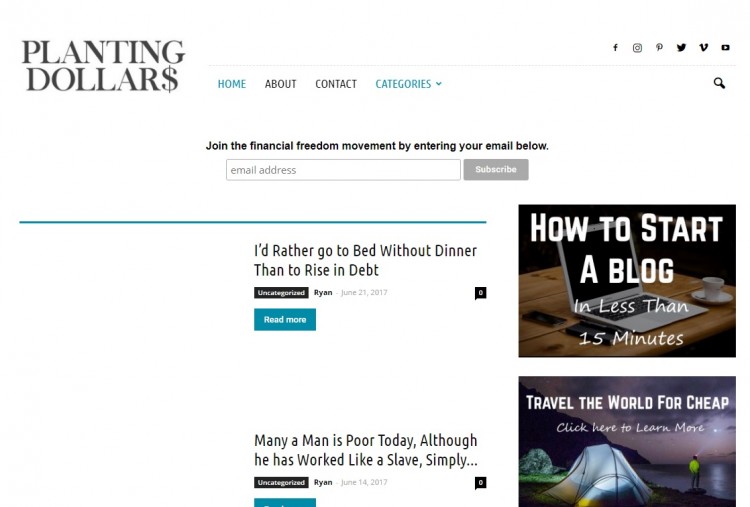This screenshot has width=750, height=507.
Task: Open the Facebook social icon
Action: [616, 47]
